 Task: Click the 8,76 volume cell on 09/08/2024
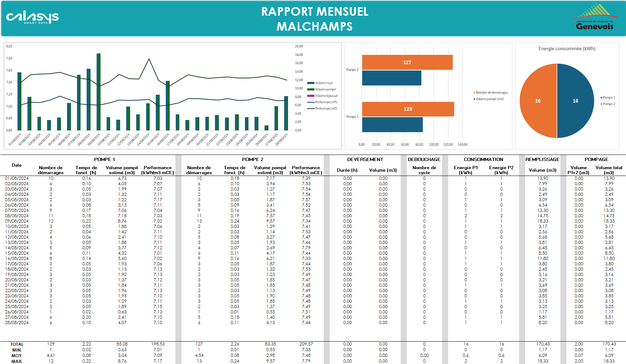122,221
